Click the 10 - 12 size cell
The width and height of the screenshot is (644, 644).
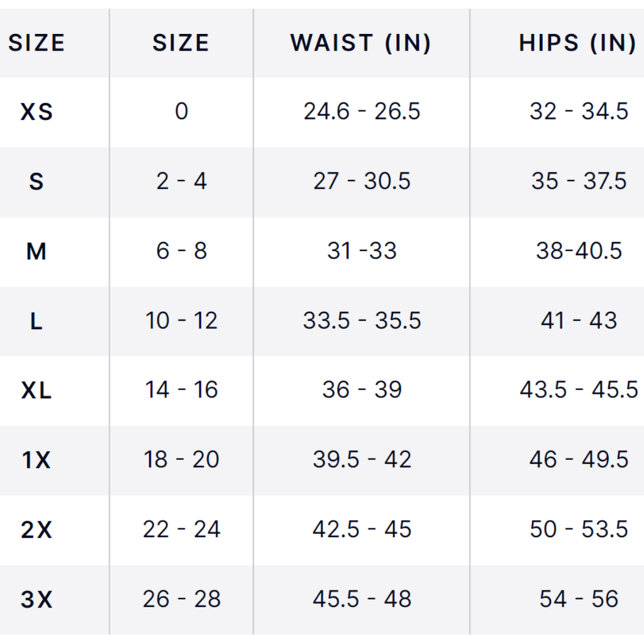click(181, 321)
